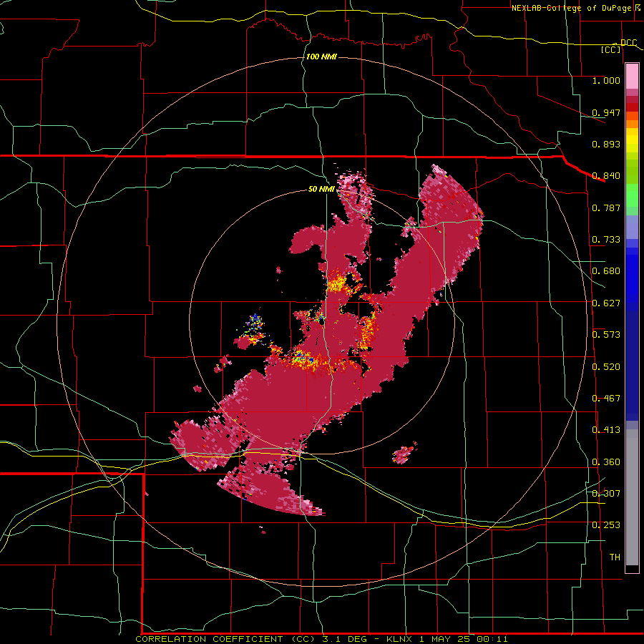Screen dimensions: 644x644
Task: Click the 100 NMI range ring label
Action: [x=321, y=57]
